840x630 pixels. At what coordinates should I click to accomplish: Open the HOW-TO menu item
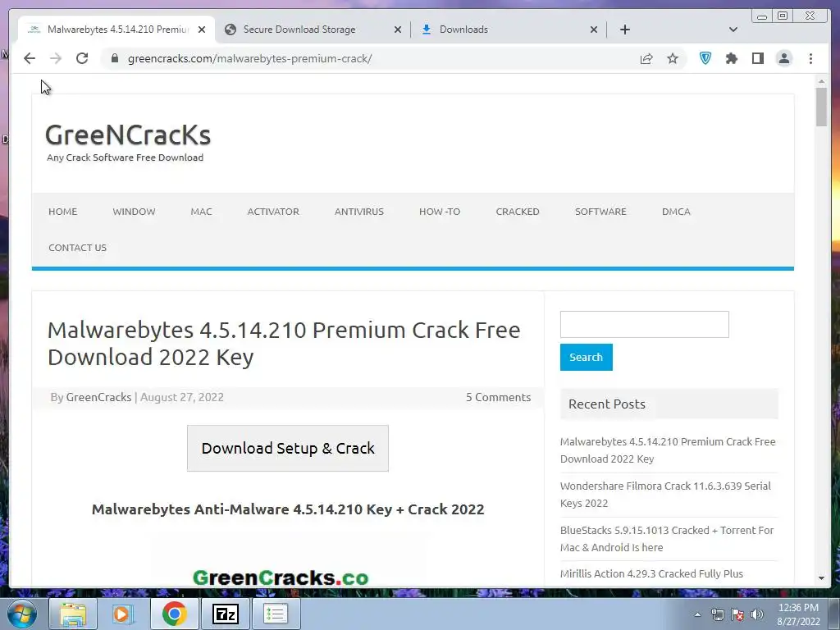click(440, 212)
